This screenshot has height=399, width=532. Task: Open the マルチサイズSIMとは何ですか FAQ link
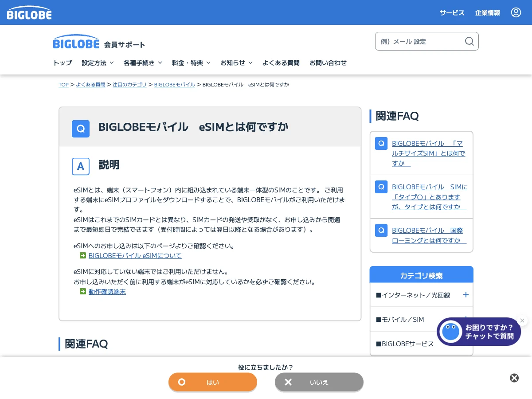tap(429, 153)
